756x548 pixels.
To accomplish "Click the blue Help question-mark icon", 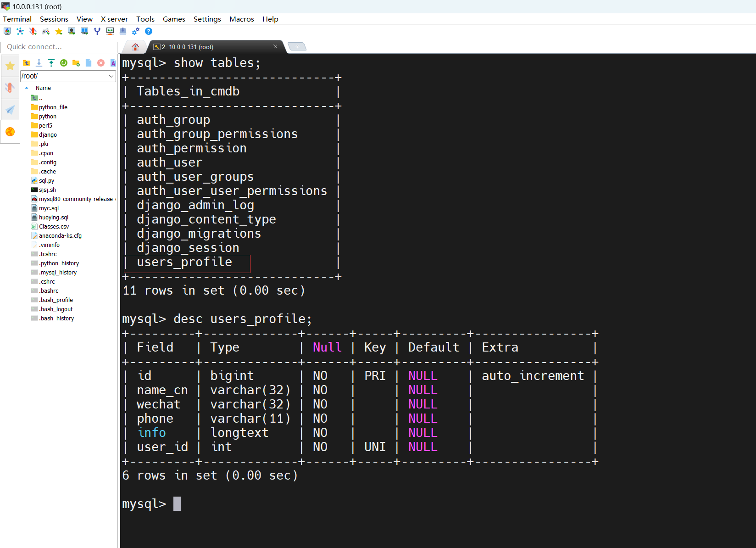I will [149, 31].
